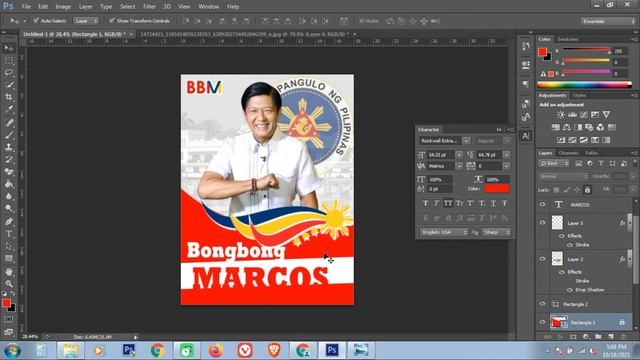Activate the Clone Stamp tool
Screen dimensions: 640x360
(x=9, y=147)
